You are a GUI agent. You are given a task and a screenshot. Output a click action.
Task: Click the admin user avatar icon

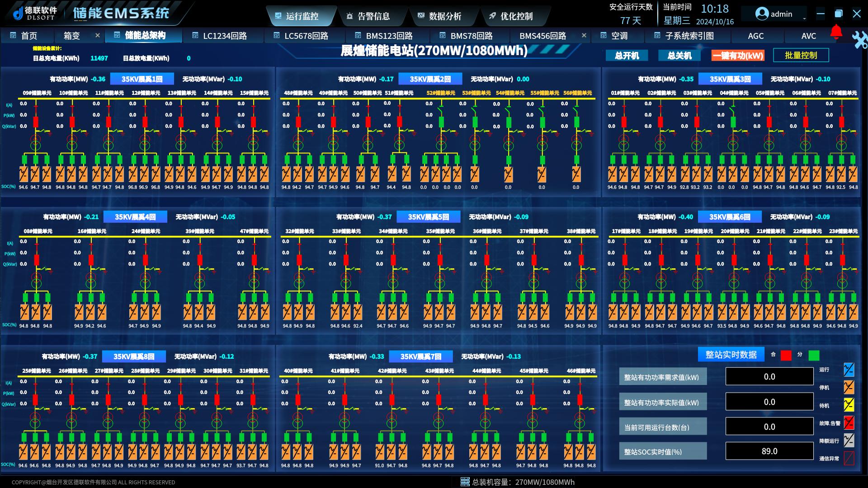click(762, 14)
